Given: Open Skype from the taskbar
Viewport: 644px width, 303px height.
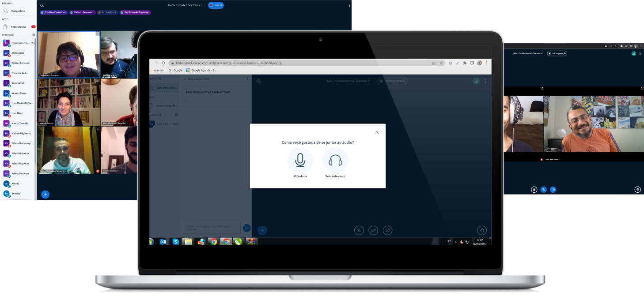Looking at the screenshot, I should [176, 242].
